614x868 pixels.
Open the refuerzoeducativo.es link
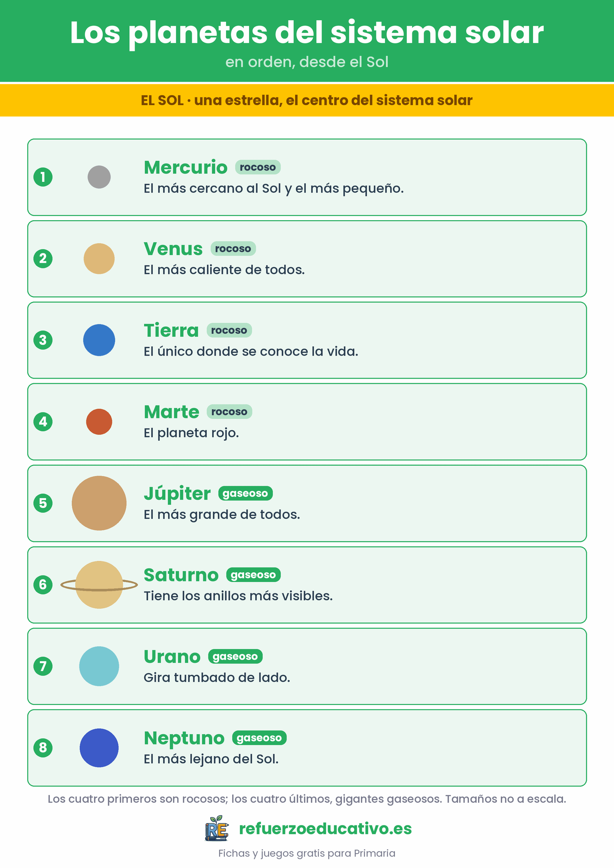[x=325, y=828]
